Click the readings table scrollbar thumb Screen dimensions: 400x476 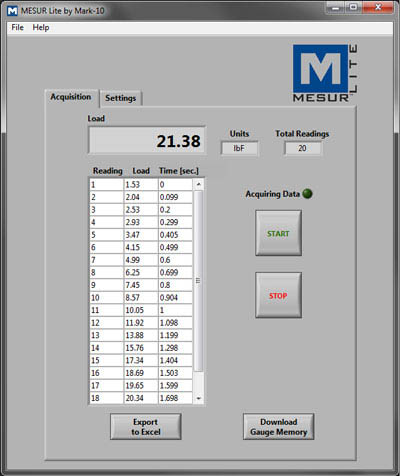[x=198, y=281]
